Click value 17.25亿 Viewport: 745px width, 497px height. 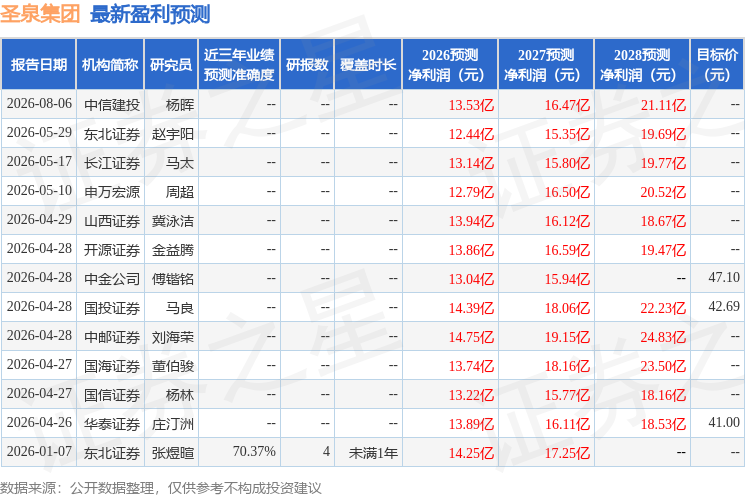click(567, 453)
